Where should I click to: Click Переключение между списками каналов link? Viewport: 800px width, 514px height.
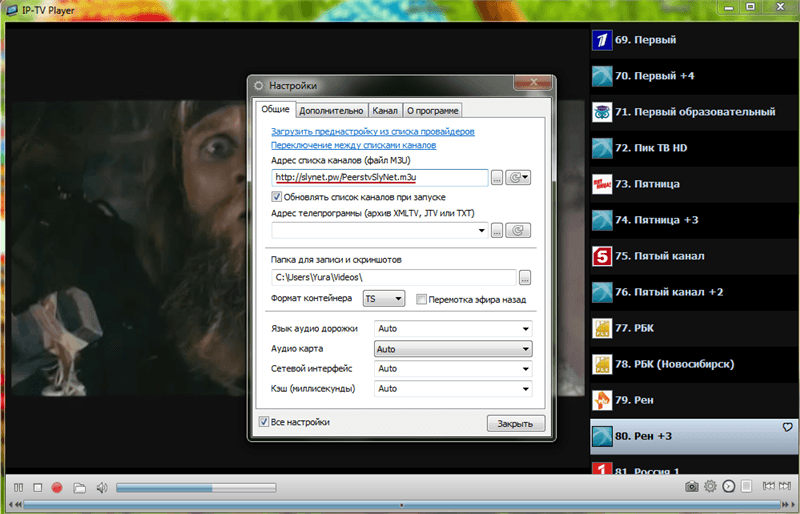pyautogui.click(x=354, y=145)
